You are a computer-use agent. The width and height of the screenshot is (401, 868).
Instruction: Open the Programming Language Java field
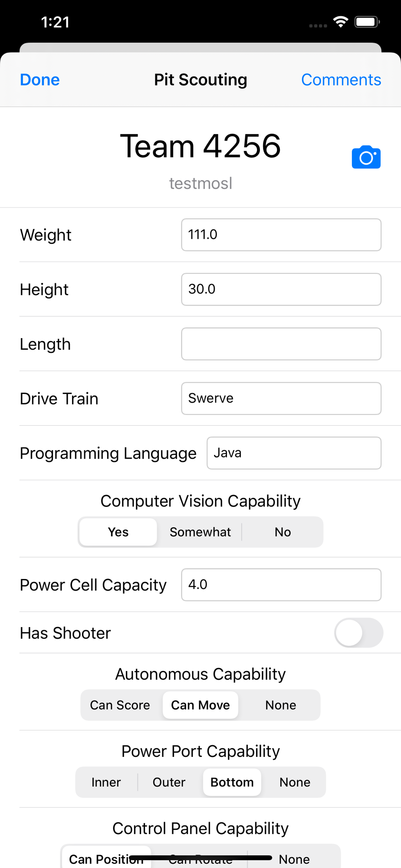(294, 453)
